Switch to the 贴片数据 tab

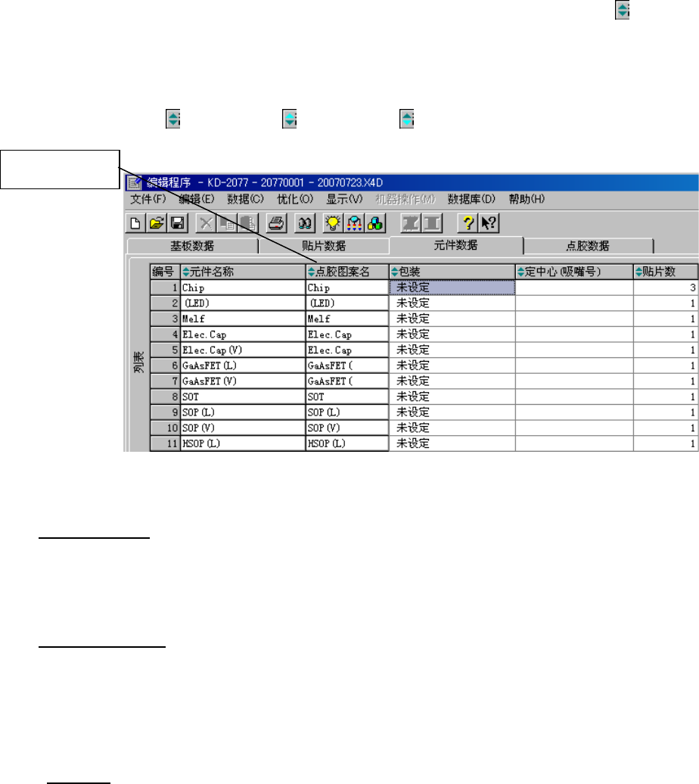(x=324, y=246)
